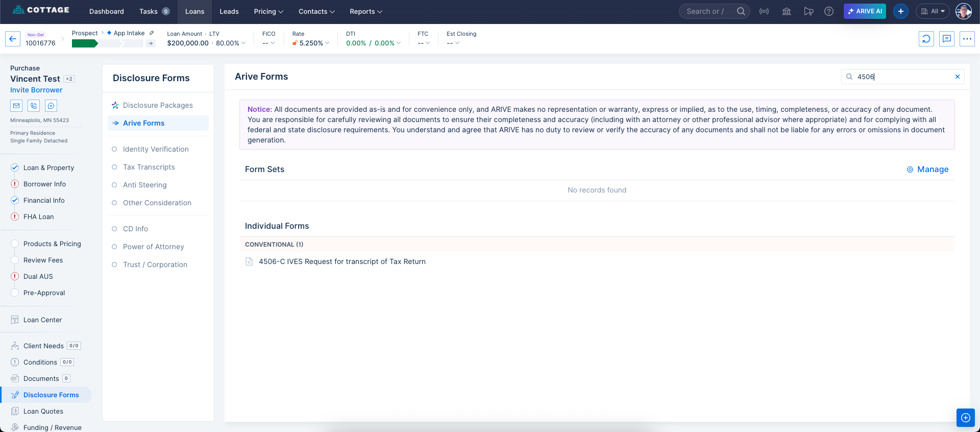Go to the Dashboard tab

point(107,11)
